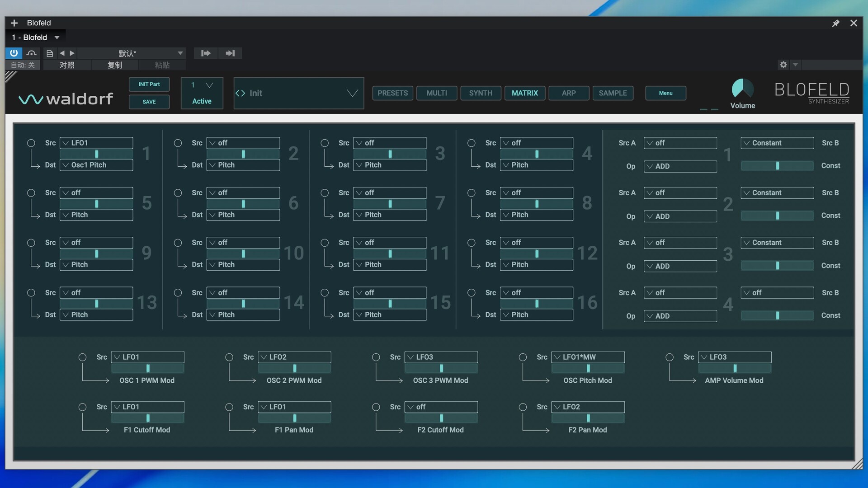The height and width of the screenshot is (488, 868).
Task: Open modifier 1 Src B Constant dropdown
Action: tap(777, 143)
